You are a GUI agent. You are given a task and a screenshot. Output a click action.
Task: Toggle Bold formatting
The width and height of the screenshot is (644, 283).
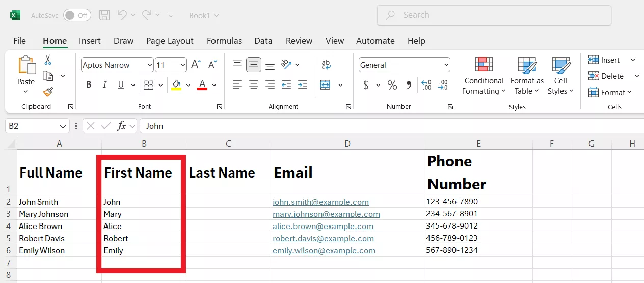tap(89, 85)
